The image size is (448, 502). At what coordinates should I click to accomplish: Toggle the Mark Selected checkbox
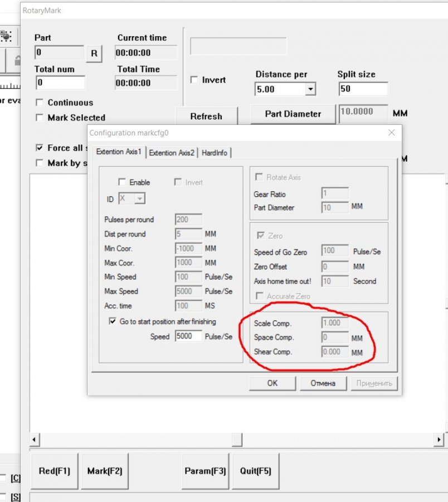point(40,118)
